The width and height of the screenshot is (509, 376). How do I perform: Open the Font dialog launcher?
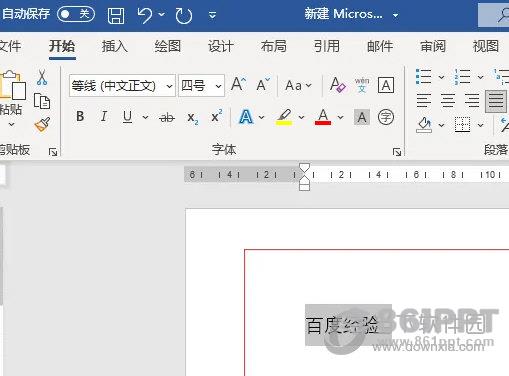(x=397, y=152)
